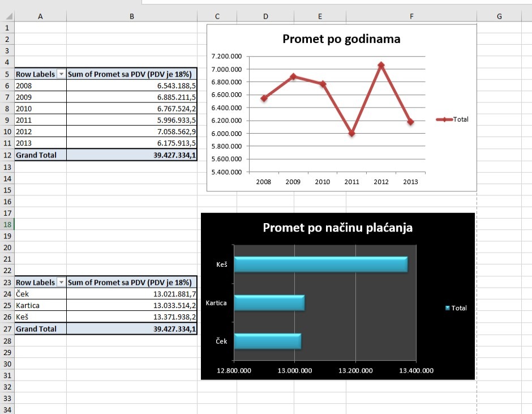This screenshot has width=532, height=414.
Task: Click the 2011 data point marker on line chart
Action: [x=352, y=133]
